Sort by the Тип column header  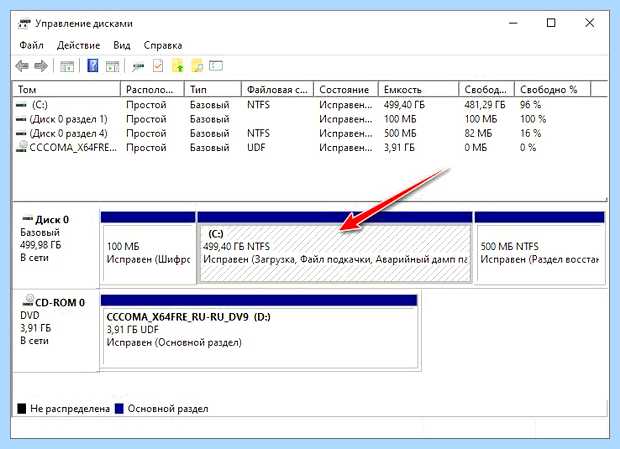(213, 90)
